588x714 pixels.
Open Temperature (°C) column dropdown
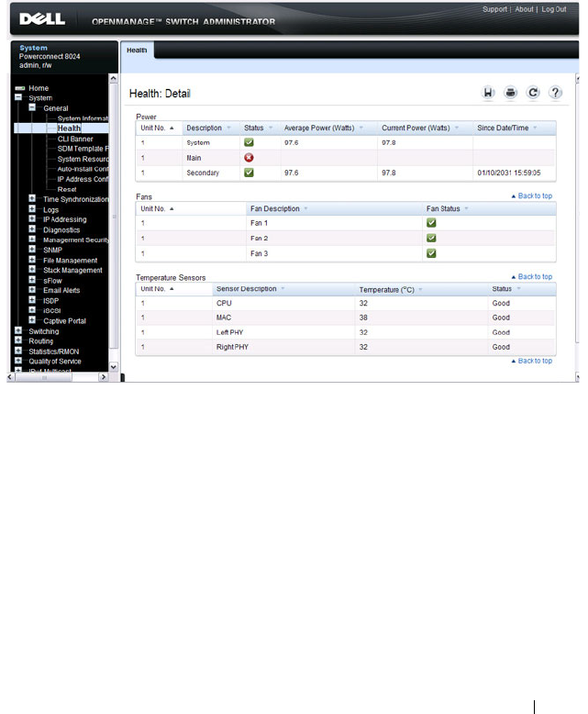tap(420, 290)
